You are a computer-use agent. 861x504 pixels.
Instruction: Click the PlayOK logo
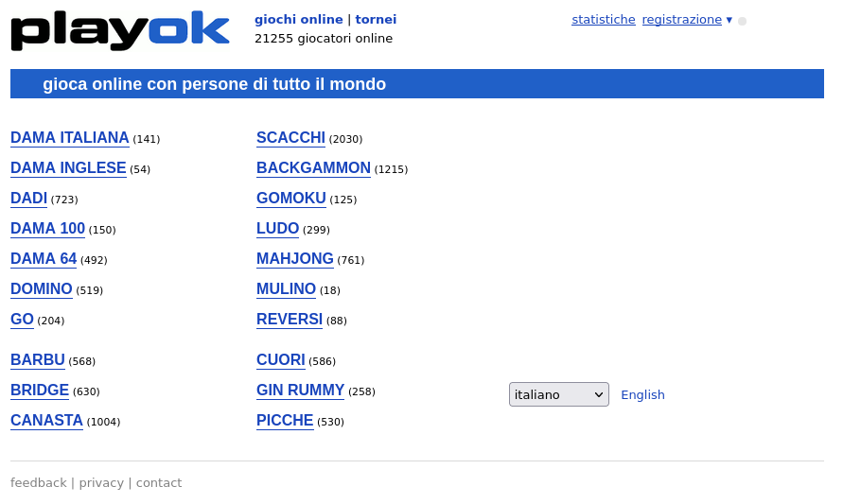(120, 30)
